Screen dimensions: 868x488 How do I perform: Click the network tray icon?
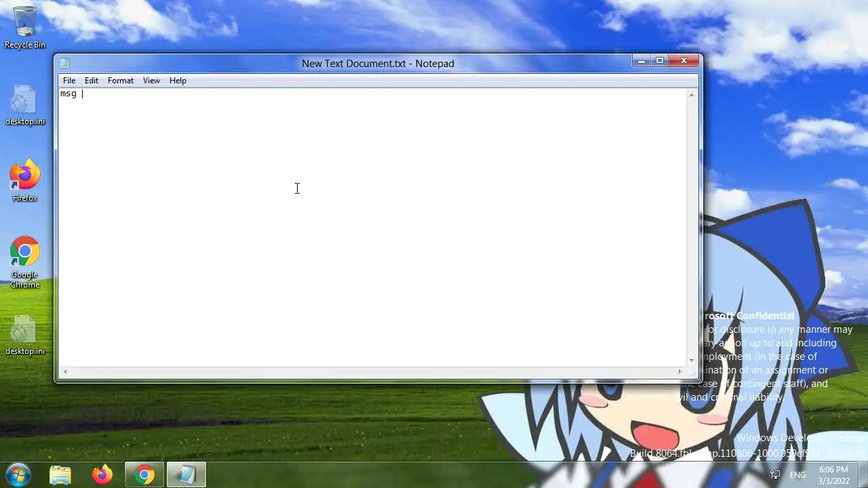775,474
